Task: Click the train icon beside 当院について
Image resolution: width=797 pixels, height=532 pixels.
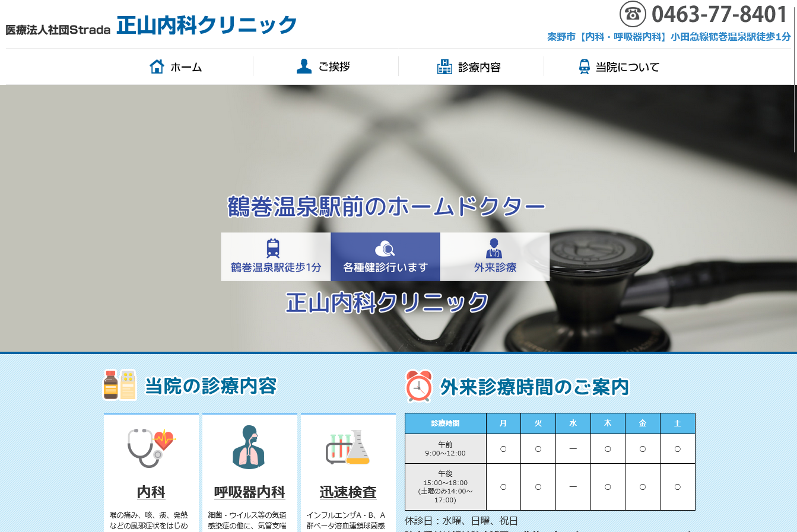Action: (585, 67)
